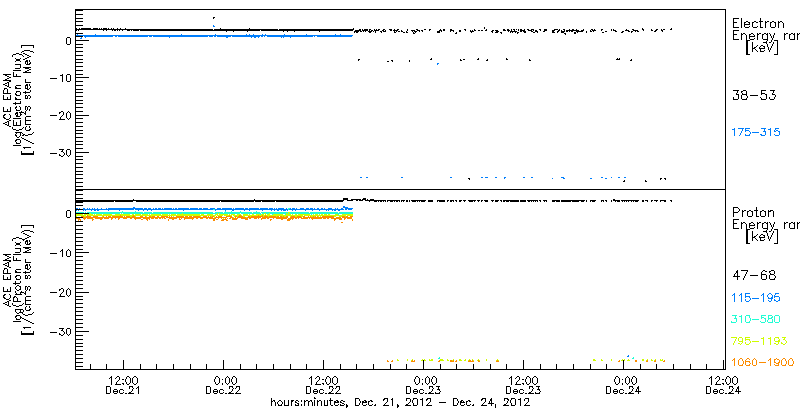Click the ACE EPAM log(Proton Flux) axis title
Image resolution: width=800 pixels, height=410 pixels.
coord(17,279)
